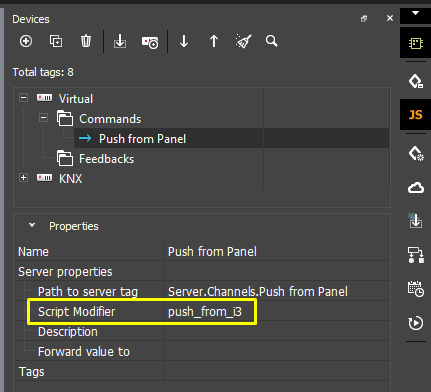Click the paint bucket sidebar icon below Devices
This screenshot has height=392, width=431.
point(416,81)
